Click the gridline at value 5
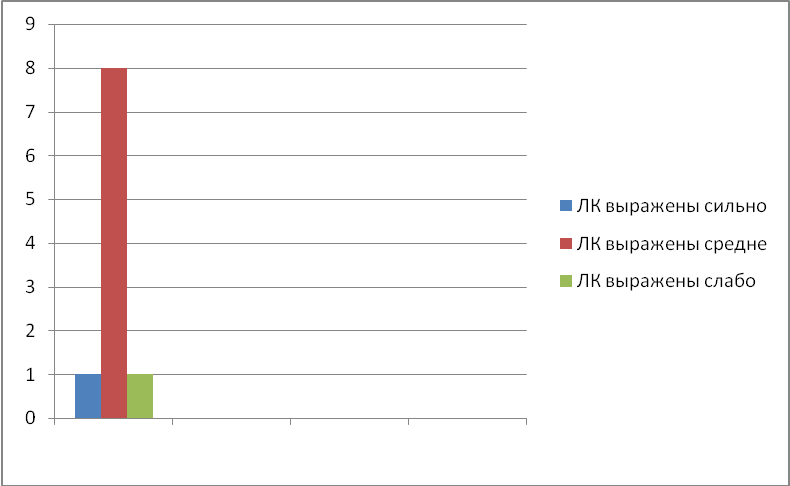 [326, 199]
